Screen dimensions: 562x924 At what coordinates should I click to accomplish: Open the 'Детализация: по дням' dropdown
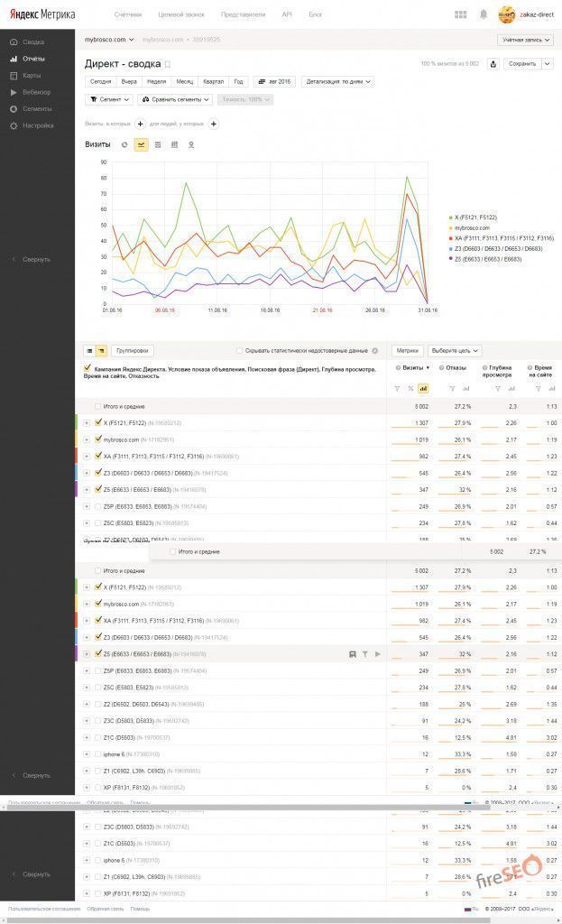336,81
